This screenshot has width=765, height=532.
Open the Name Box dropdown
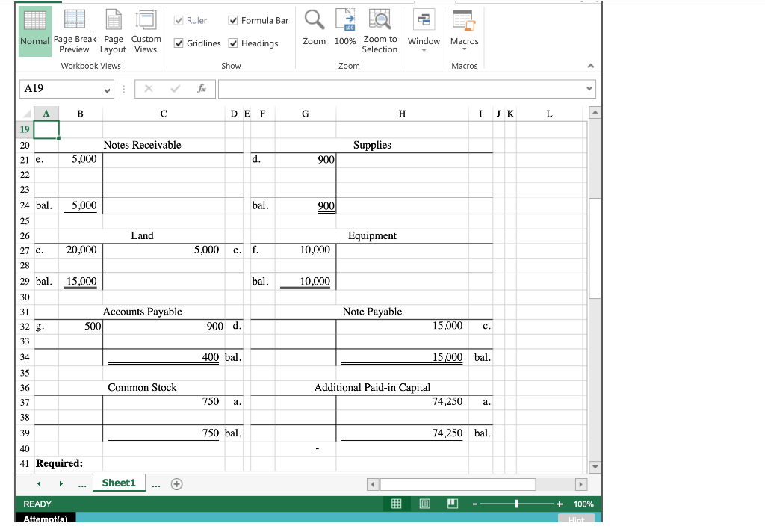pyautogui.click(x=108, y=88)
